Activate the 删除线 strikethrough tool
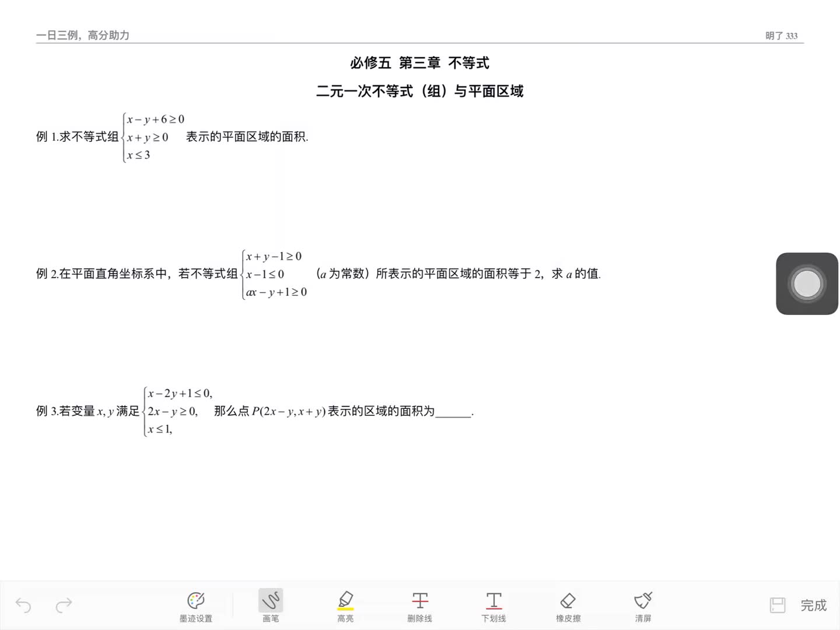Screen dimensions: 840x630 (419, 605)
